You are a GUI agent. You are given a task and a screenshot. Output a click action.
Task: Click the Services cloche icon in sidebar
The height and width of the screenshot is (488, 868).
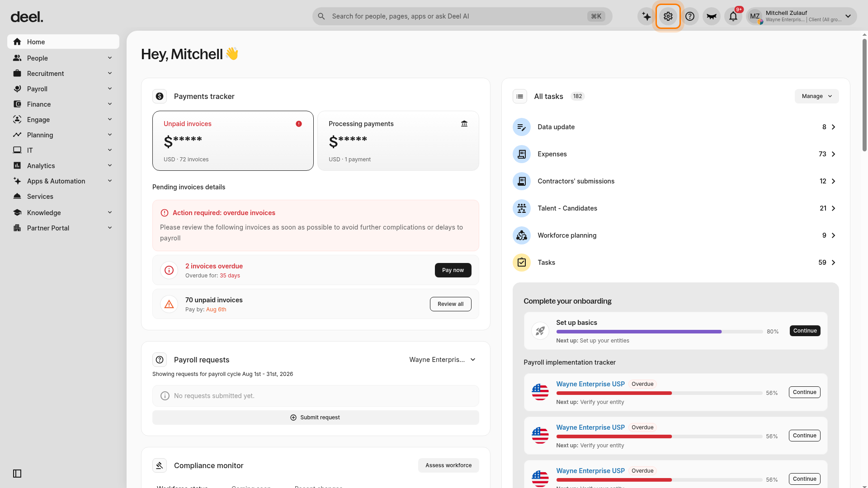point(17,197)
